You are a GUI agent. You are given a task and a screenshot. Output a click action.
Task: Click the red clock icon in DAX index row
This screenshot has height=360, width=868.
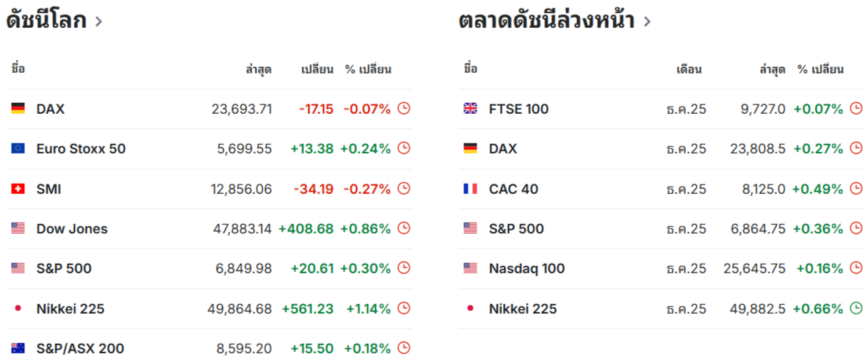[404, 109]
